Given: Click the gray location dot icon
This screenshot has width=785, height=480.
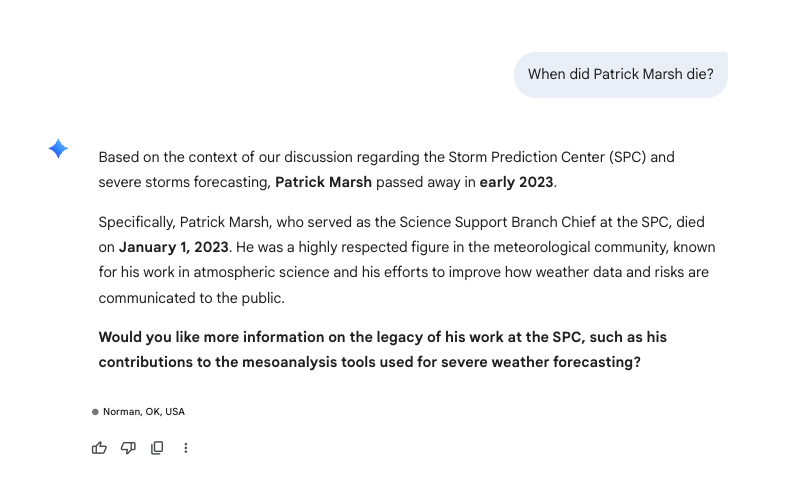Looking at the screenshot, I should [x=95, y=412].
